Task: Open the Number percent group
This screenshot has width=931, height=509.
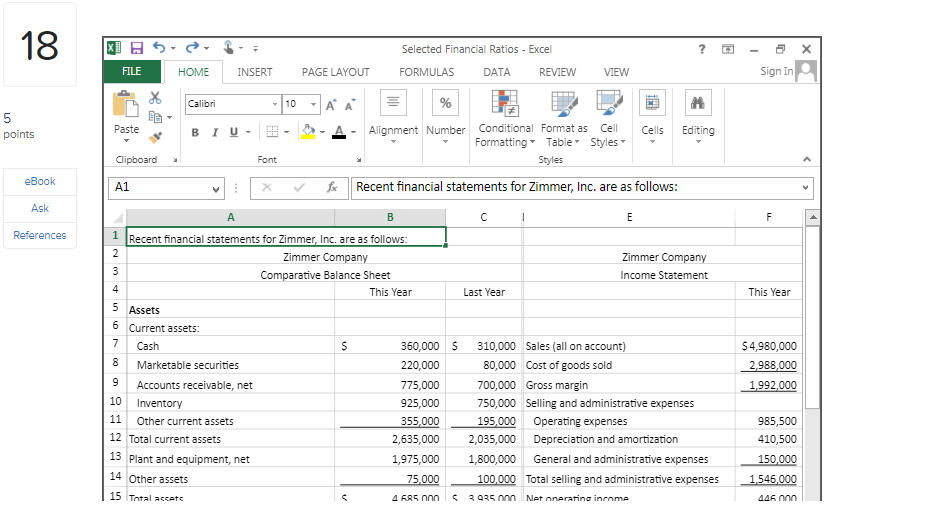Action: pyautogui.click(x=445, y=116)
